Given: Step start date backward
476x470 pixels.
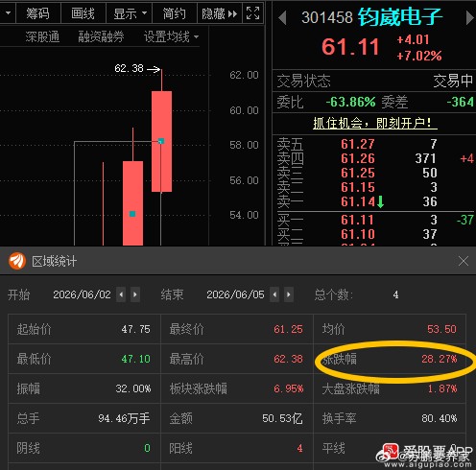Looking at the screenshot, I should click(121, 294).
